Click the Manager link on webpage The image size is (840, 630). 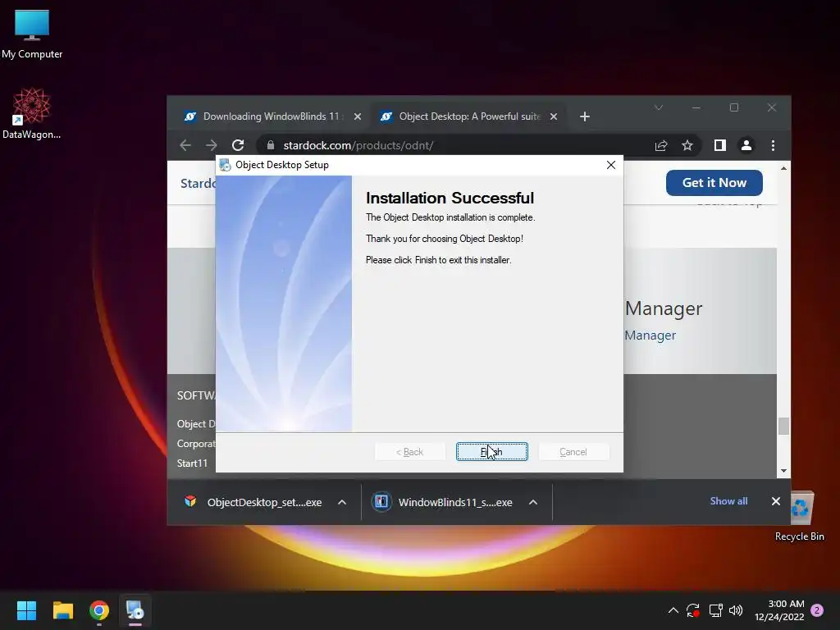point(650,336)
